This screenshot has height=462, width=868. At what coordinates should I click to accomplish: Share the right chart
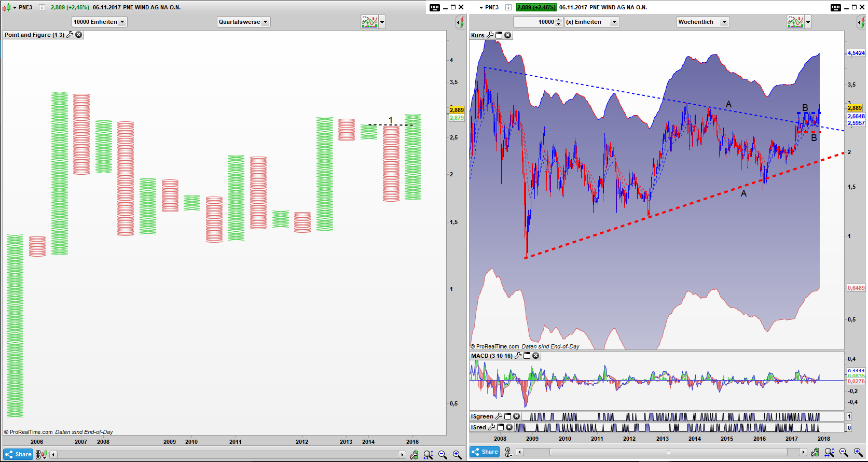point(485,452)
